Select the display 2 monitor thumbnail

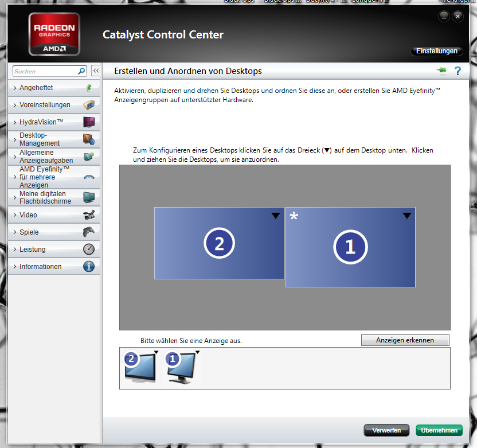click(140, 367)
